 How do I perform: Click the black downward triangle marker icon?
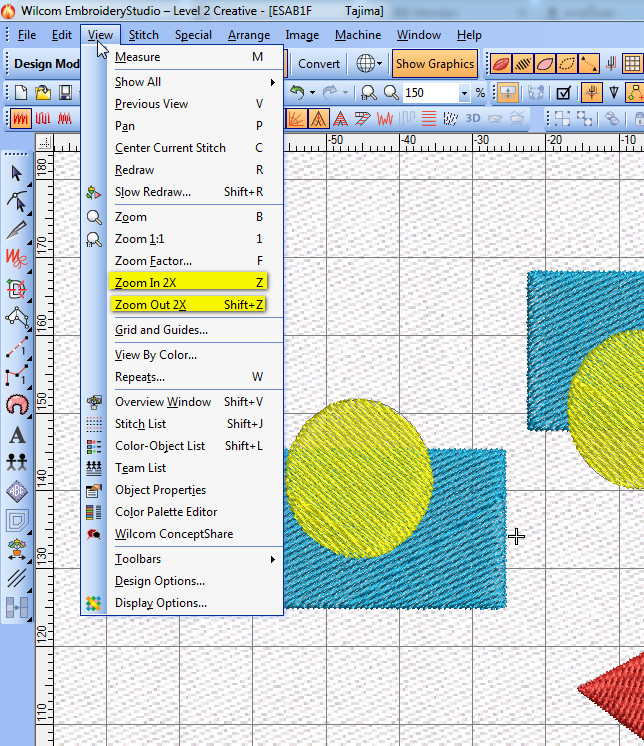[614, 92]
